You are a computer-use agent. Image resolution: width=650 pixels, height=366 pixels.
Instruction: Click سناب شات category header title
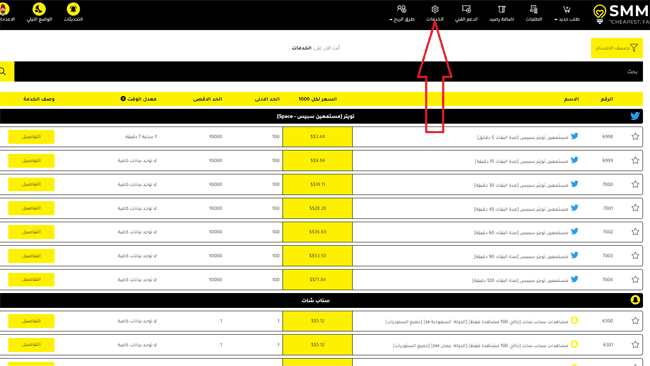click(315, 301)
